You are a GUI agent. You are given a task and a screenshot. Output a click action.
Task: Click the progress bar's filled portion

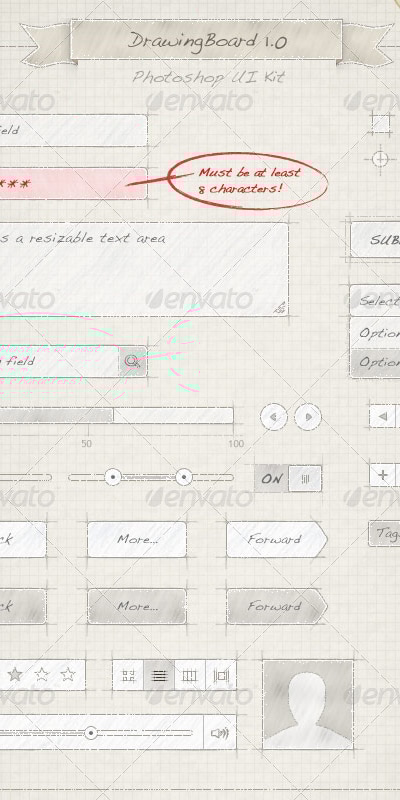coord(56,416)
